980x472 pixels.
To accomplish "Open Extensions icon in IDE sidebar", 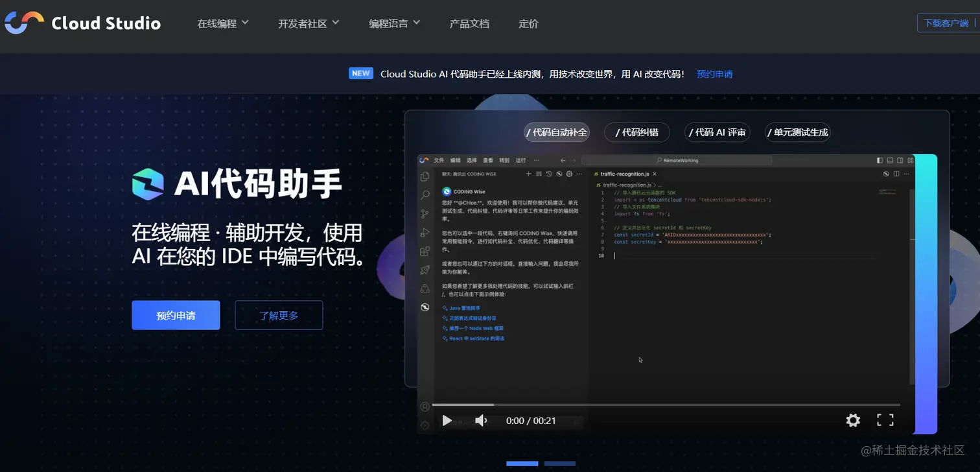I will [x=425, y=251].
